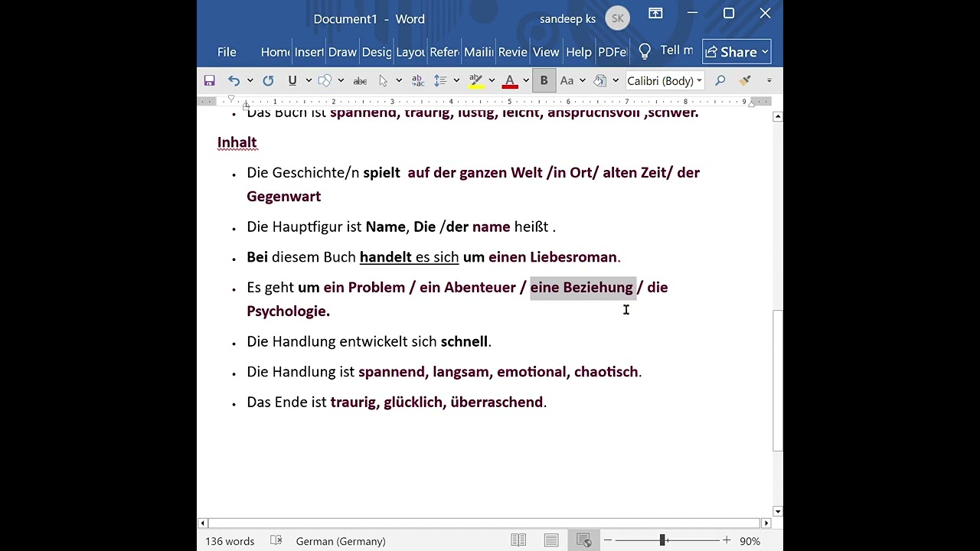Switch to the Insert ribbon tab

(309, 52)
